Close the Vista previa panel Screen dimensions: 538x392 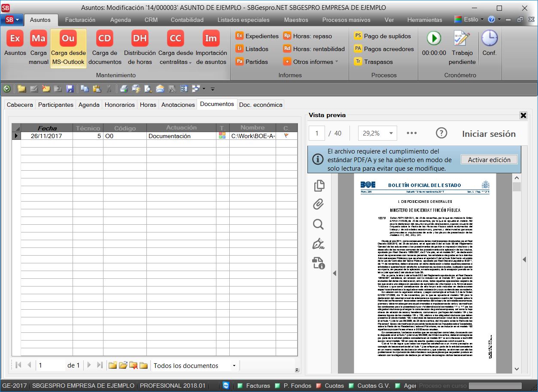[x=523, y=115]
